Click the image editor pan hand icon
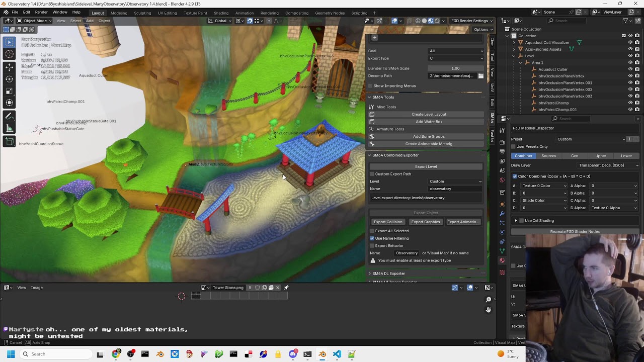This screenshot has height=362, width=644. [488, 310]
